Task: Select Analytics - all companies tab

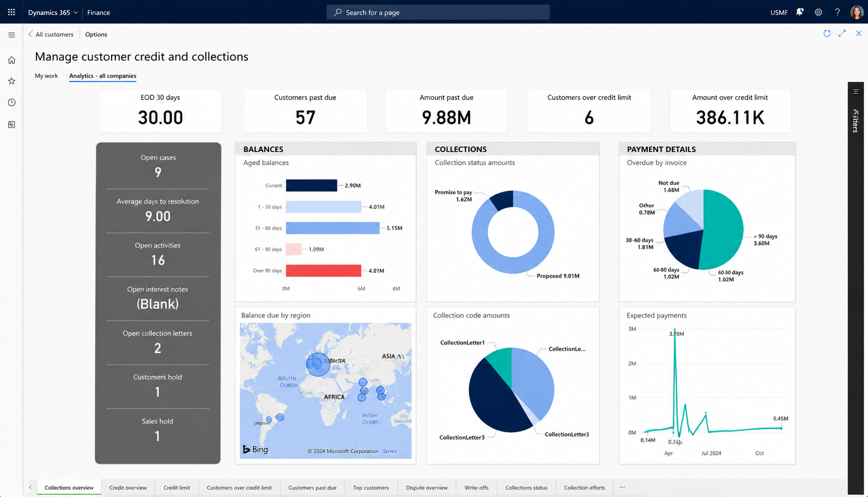Action: pos(103,76)
